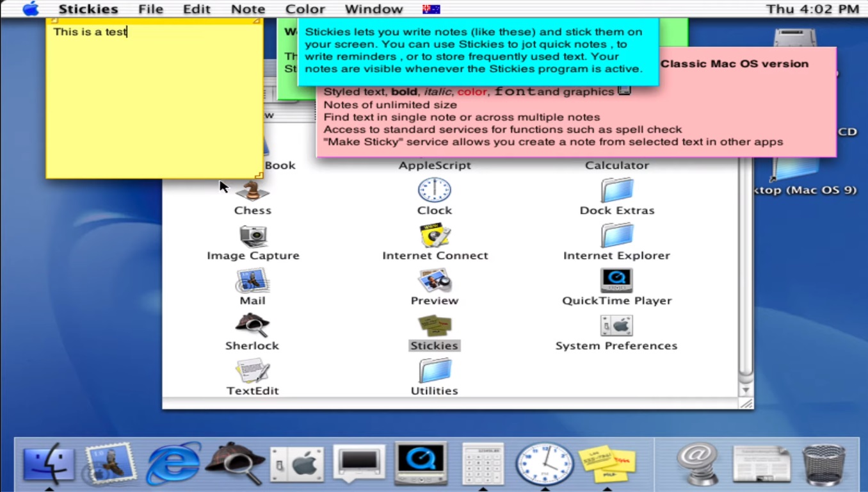The image size is (868, 492).
Task: Click the "TextEdit" label
Action: [x=253, y=391]
